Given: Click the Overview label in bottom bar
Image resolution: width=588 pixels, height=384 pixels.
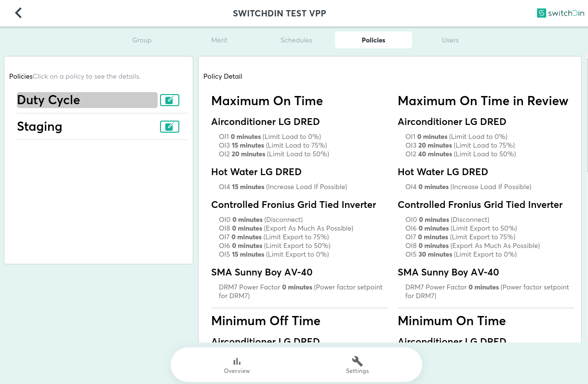Looking at the screenshot, I should point(237,371).
